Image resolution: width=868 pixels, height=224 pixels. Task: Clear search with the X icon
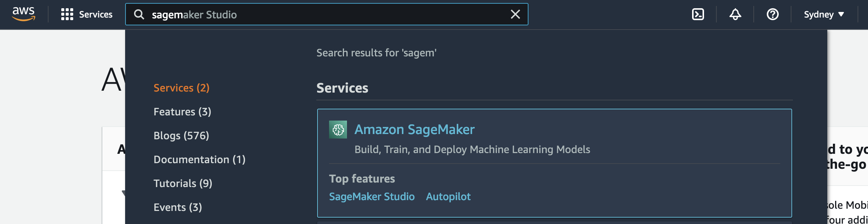[x=515, y=14]
